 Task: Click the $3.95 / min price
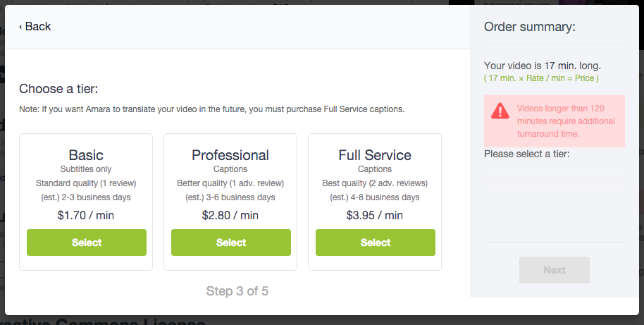pos(375,215)
